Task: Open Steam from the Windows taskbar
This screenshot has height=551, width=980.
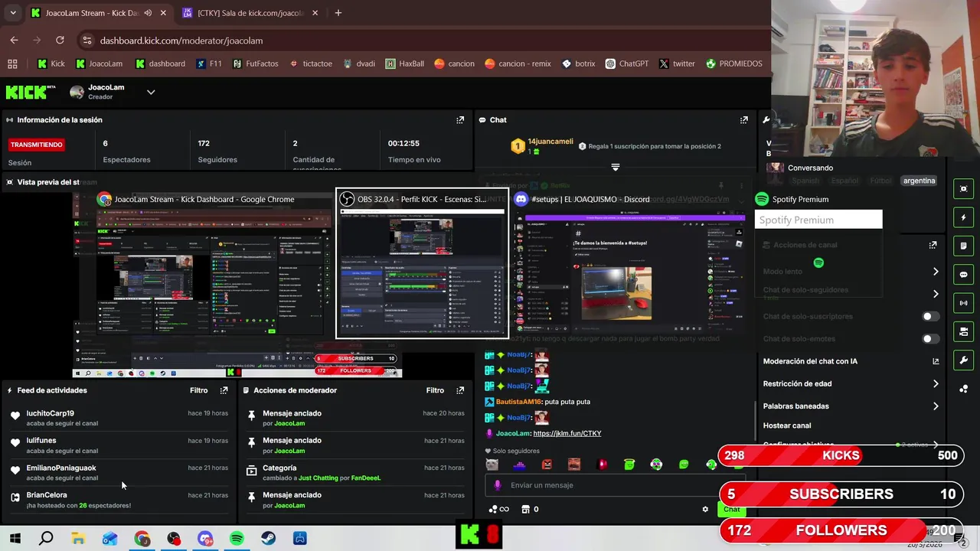Action: pyautogui.click(x=268, y=539)
